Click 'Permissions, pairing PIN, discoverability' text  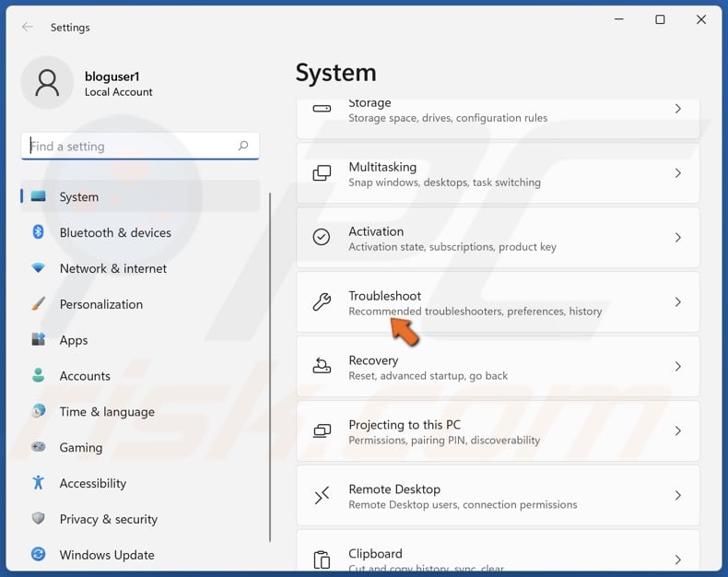point(444,440)
